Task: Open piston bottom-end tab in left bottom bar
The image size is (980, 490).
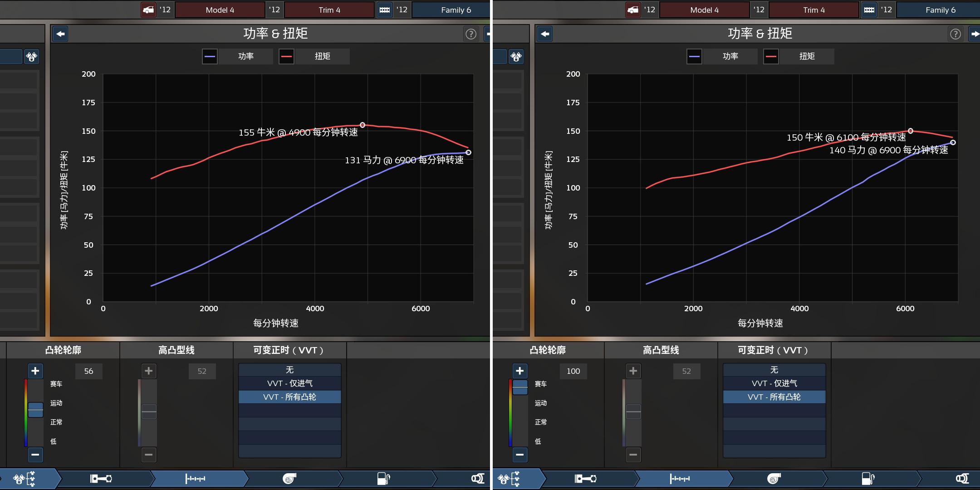Action: coord(101,479)
